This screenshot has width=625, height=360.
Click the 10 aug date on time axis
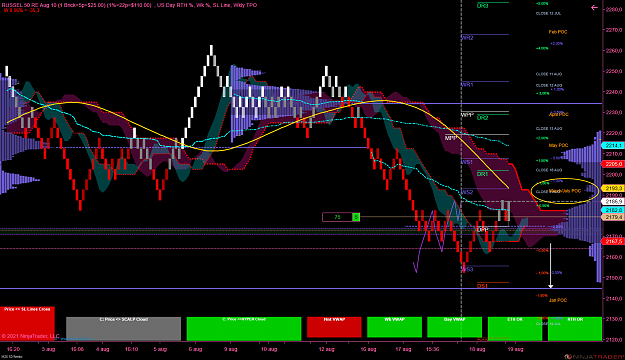269,349
